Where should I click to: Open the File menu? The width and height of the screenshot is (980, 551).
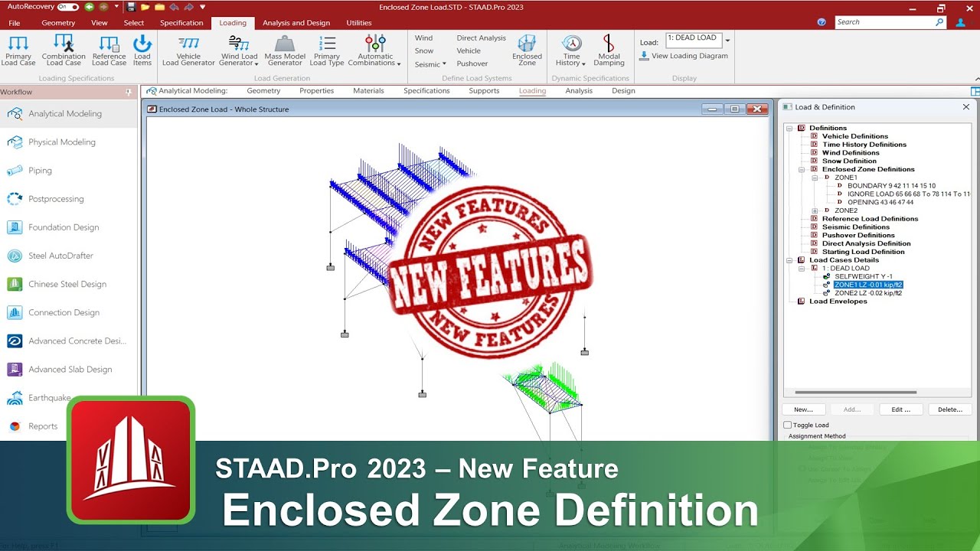tap(15, 23)
